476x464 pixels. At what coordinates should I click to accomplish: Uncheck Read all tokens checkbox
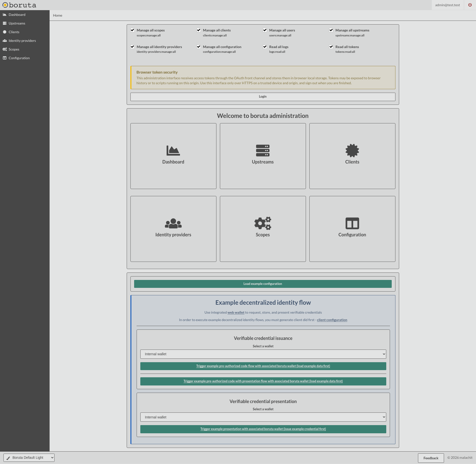click(331, 47)
